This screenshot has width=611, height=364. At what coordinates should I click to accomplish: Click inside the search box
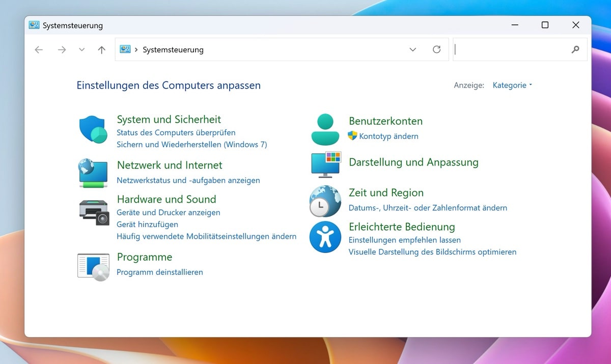coord(514,49)
